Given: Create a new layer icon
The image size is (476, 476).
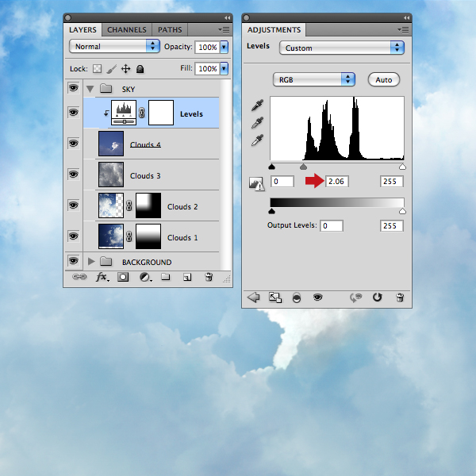Looking at the screenshot, I should point(187,277).
